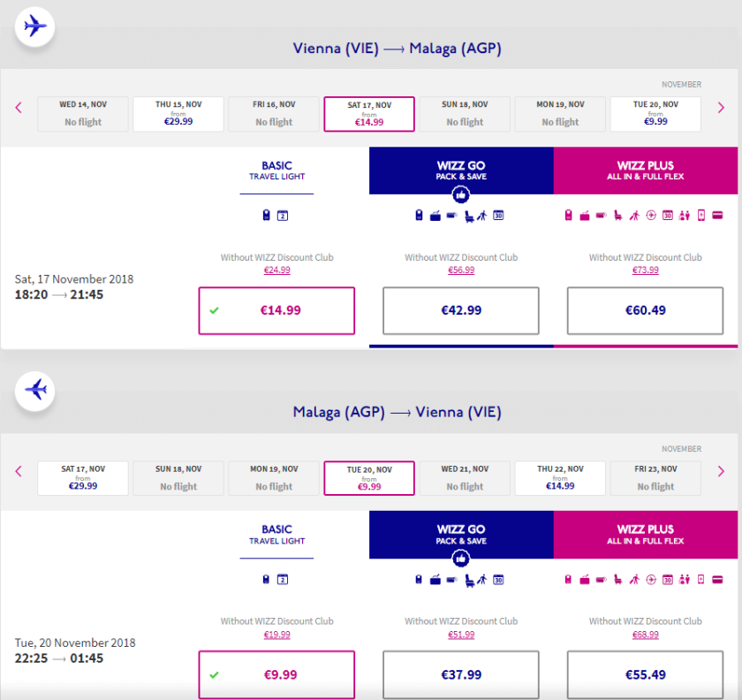Click the return flight airplane icon

(35, 389)
